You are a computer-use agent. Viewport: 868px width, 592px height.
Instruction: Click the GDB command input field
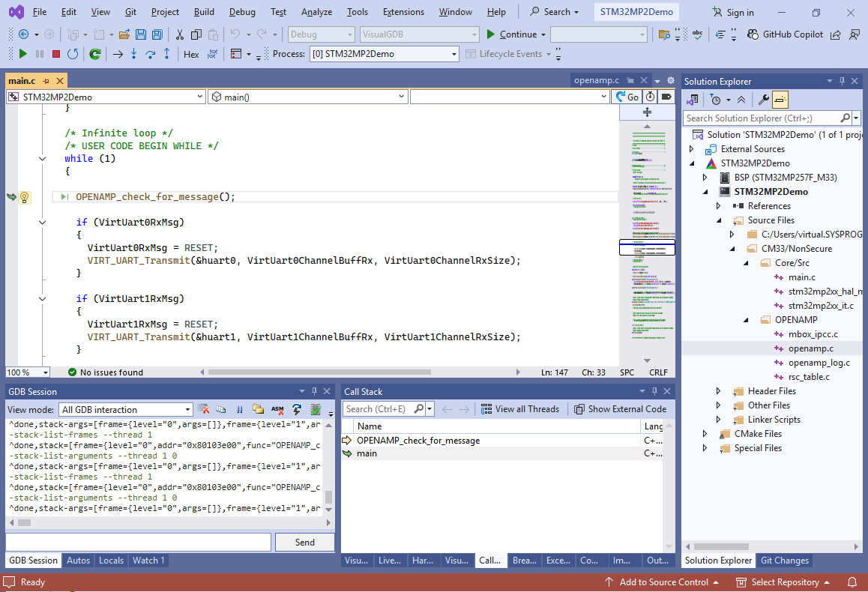tap(139, 543)
